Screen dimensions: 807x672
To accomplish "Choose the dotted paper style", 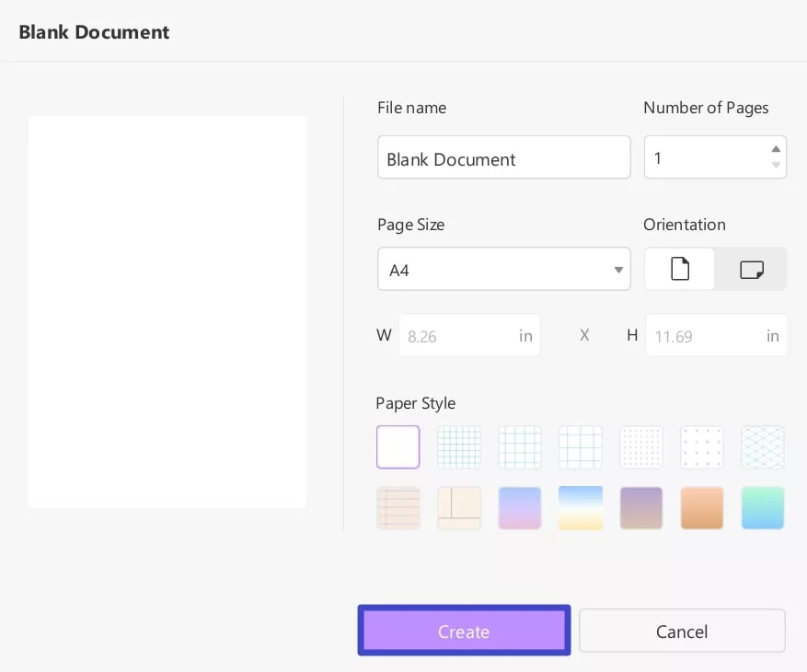I will point(641,447).
